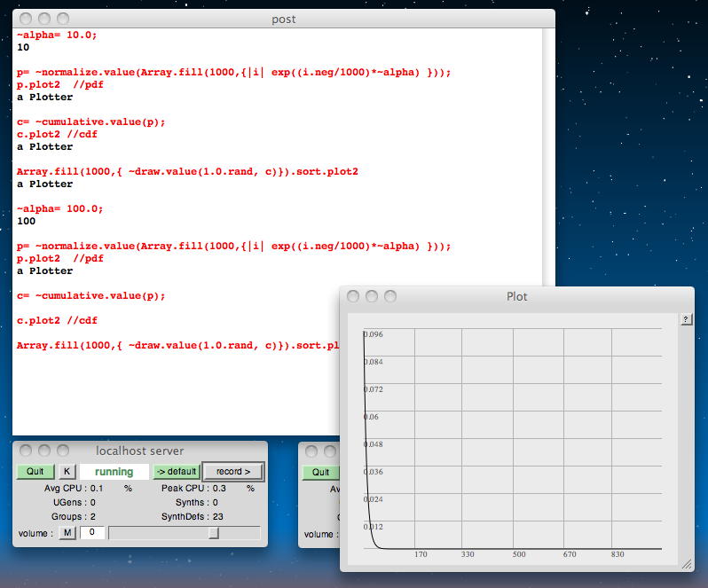Screen dimensions: 708x588
Task: Click the zoom button of the post window
Action: tap(62, 19)
